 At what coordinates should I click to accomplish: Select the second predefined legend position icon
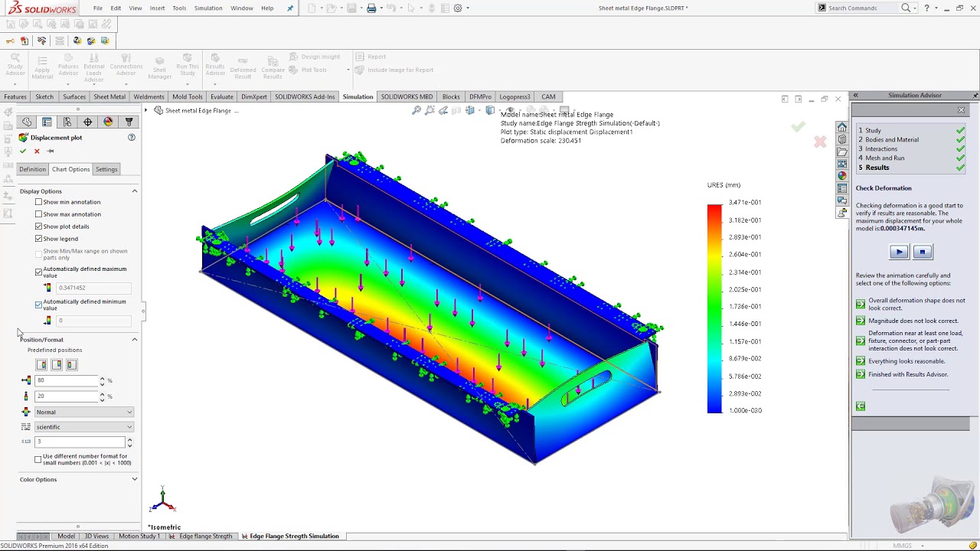tap(57, 364)
